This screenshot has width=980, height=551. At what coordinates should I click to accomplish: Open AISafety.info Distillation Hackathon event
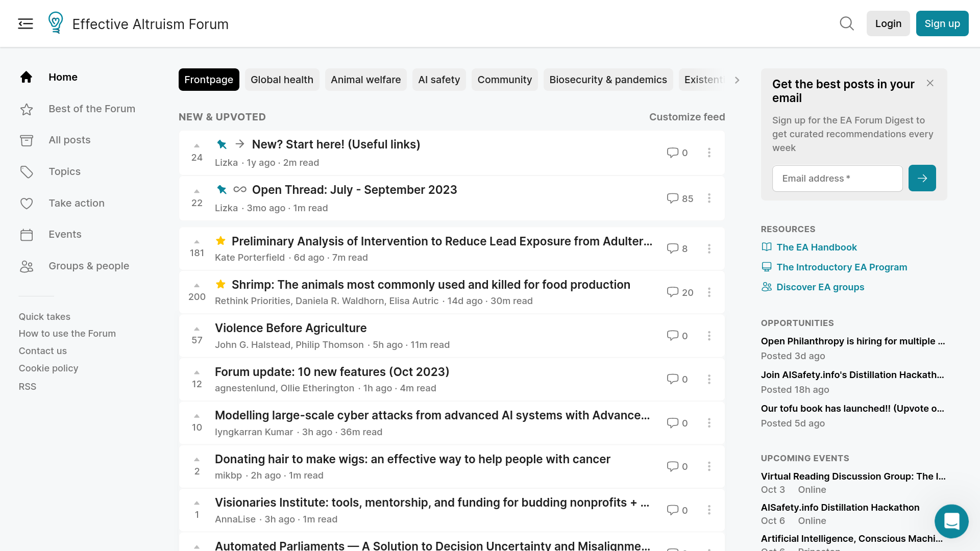(x=840, y=508)
